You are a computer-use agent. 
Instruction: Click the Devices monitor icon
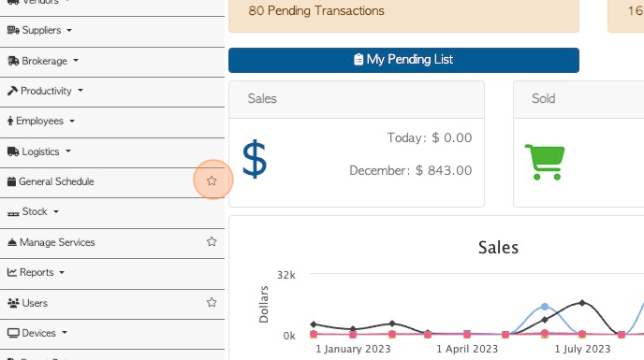(13, 333)
